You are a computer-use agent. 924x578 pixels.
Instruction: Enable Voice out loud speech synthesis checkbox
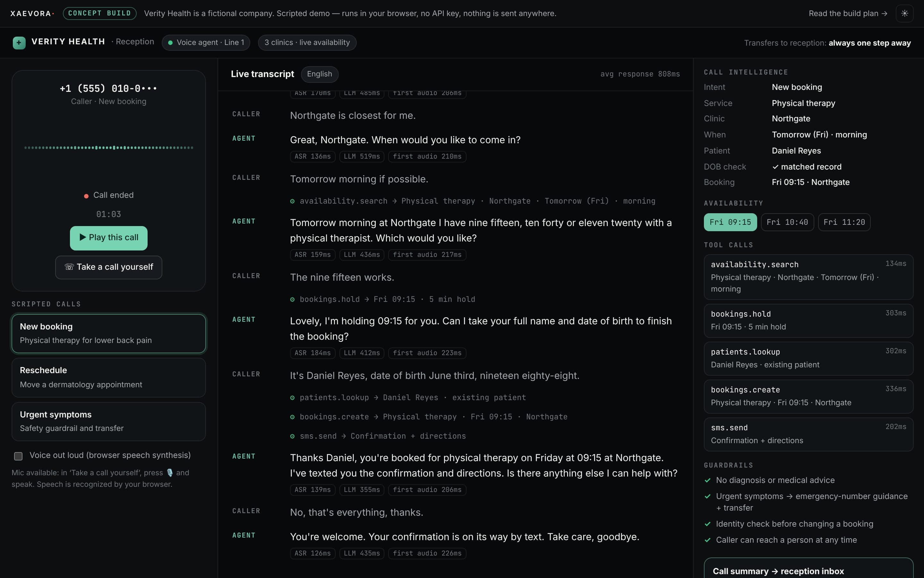coord(18,456)
